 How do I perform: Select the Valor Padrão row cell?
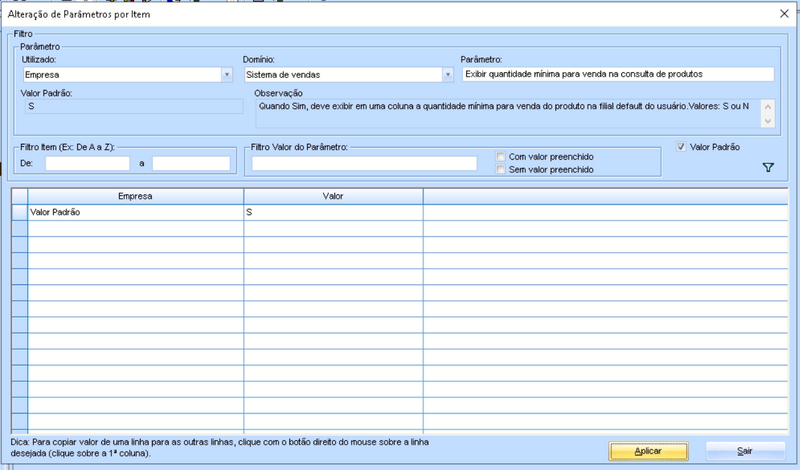[135, 212]
